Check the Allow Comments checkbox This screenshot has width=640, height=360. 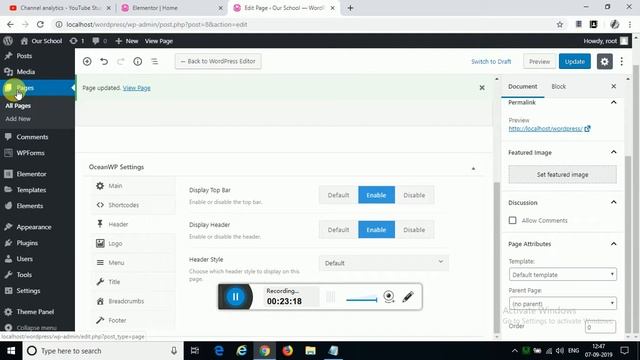coord(512,220)
